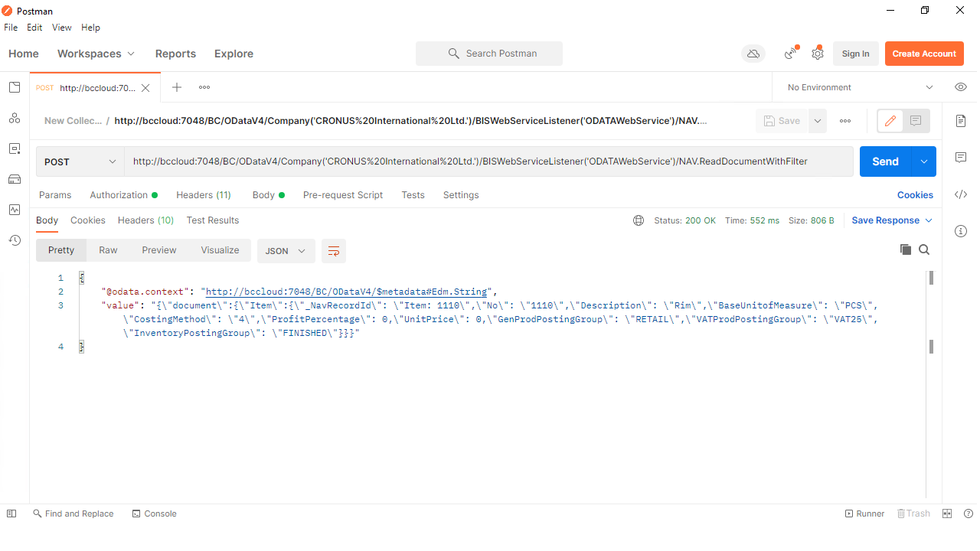Open Explore page
The width and height of the screenshot is (980, 551).
(234, 54)
